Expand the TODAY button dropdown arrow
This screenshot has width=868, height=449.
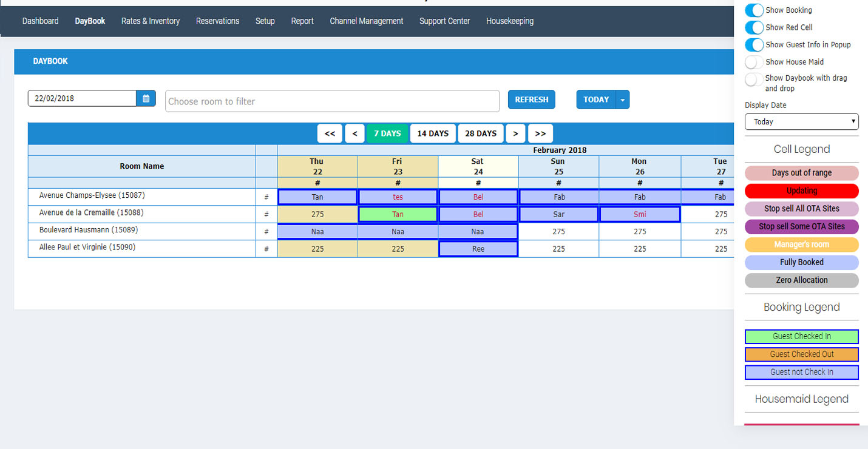(x=622, y=100)
